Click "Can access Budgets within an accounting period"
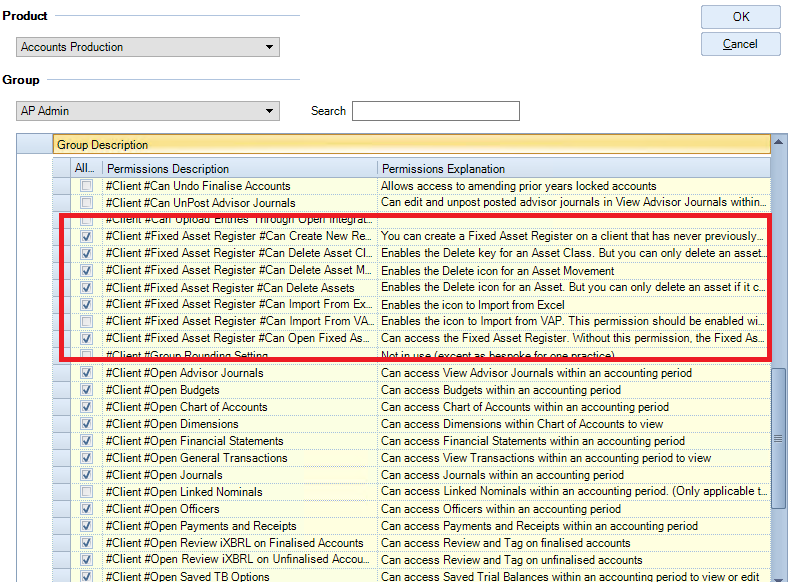801x582 pixels. (x=501, y=390)
